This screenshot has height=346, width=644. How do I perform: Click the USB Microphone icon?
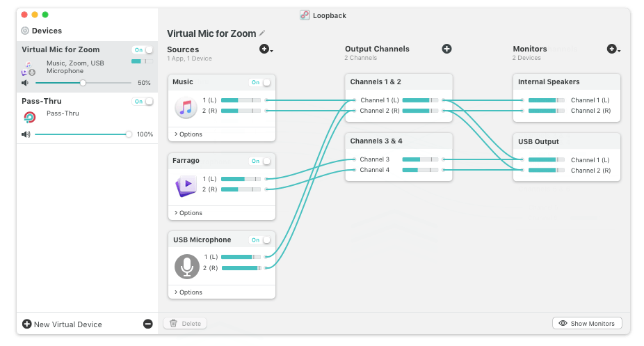pyautogui.click(x=187, y=266)
